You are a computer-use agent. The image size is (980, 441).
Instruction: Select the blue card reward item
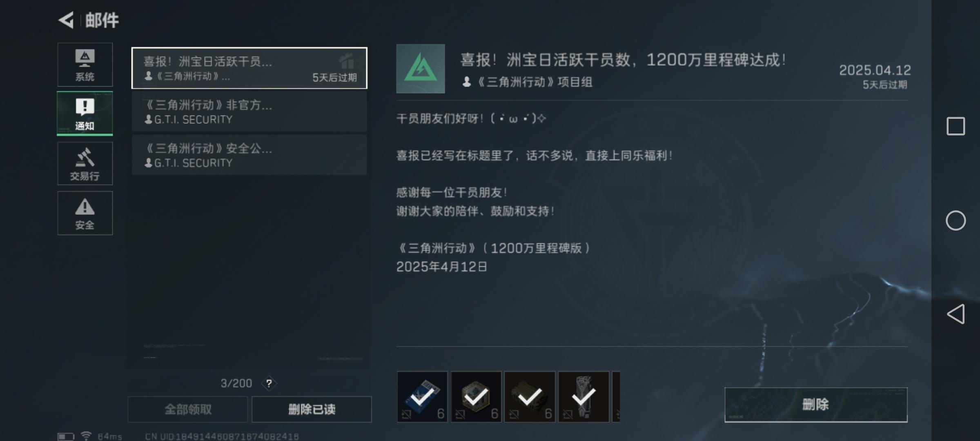pyautogui.click(x=422, y=396)
